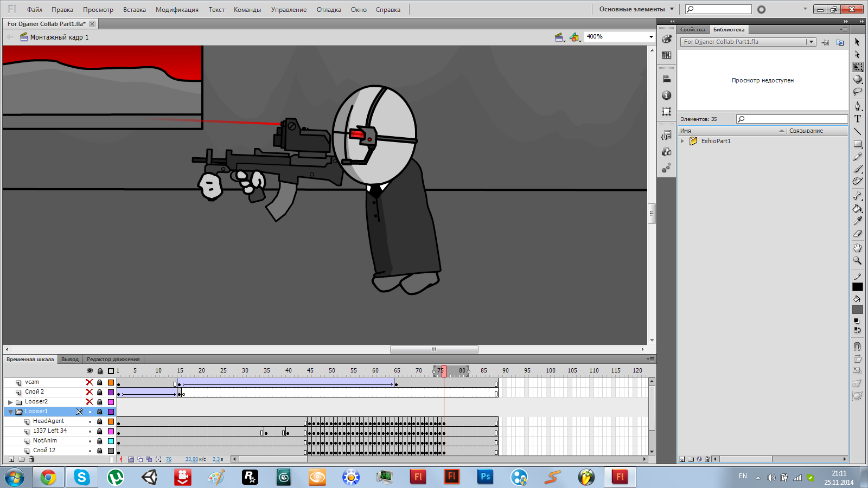Select the Free Transform tool
This screenshot has width=868, height=488.
pyautogui.click(x=857, y=67)
